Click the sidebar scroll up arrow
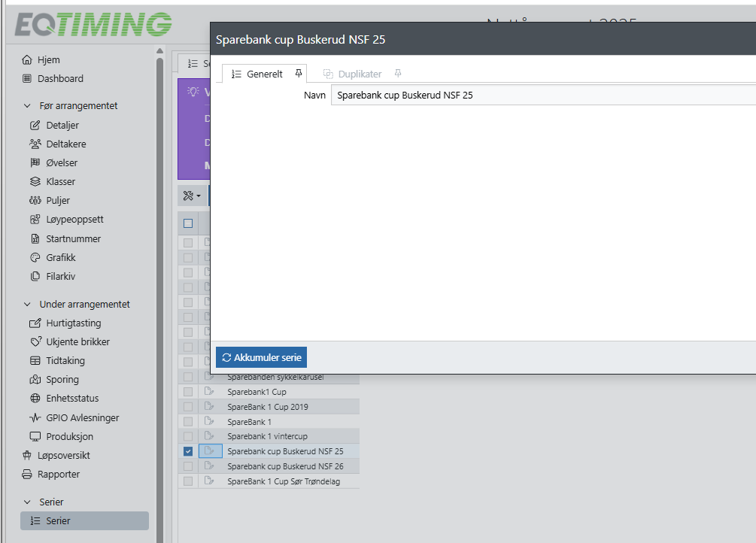 tap(160, 50)
